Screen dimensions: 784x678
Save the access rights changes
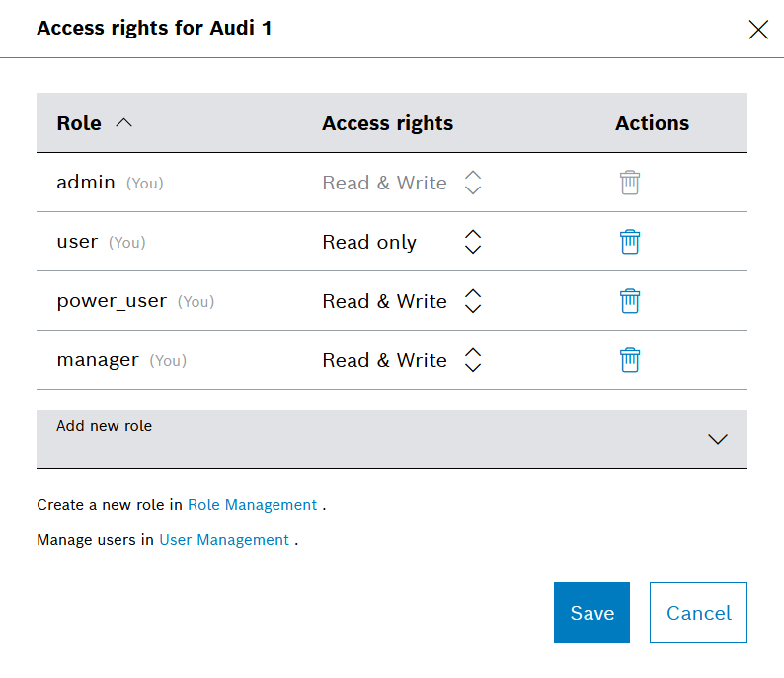pos(591,613)
